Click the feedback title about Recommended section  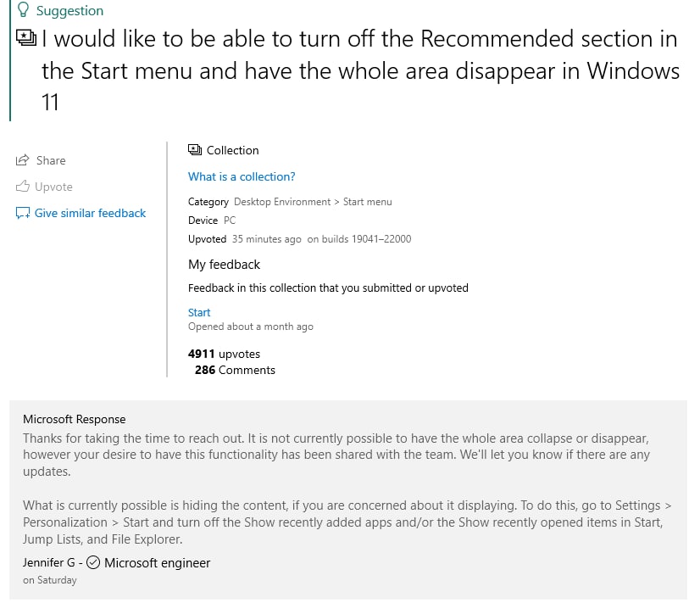point(360,70)
